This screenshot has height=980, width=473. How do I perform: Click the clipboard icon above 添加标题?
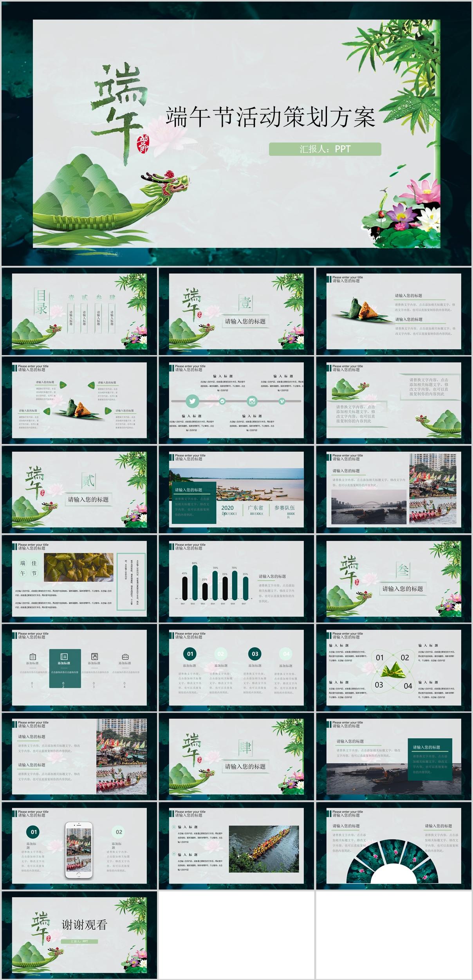pyautogui.click(x=32, y=657)
